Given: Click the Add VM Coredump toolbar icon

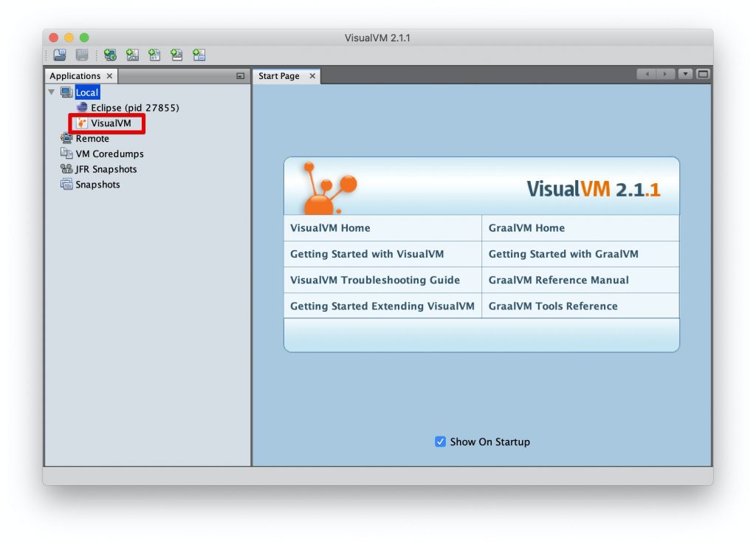Looking at the screenshot, I should click(x=154, y=55).
